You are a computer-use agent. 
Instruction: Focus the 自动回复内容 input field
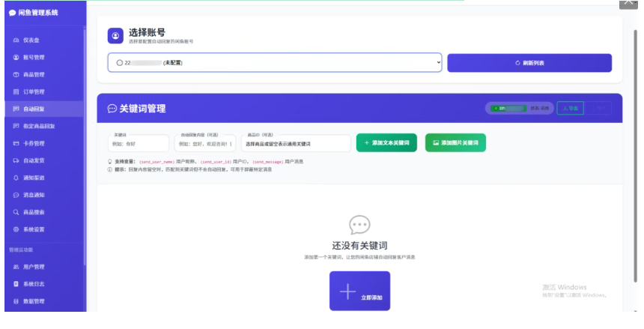tap(205, 143)
